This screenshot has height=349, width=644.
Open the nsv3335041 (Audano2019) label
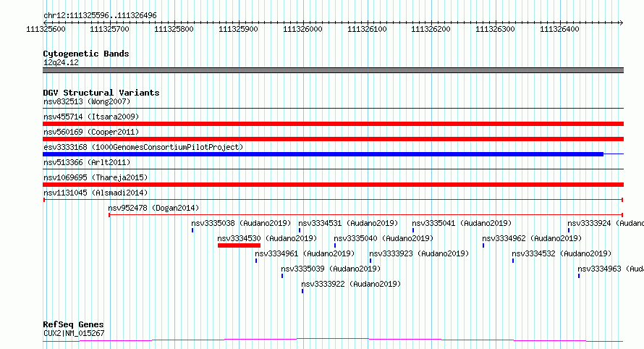(462, 223)
